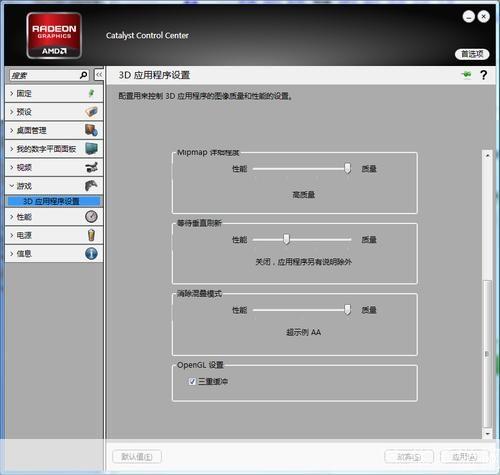Screen dimensions: 500x475
Task: Click the green pin icon beside 固定
Action: tap(91, 93)
